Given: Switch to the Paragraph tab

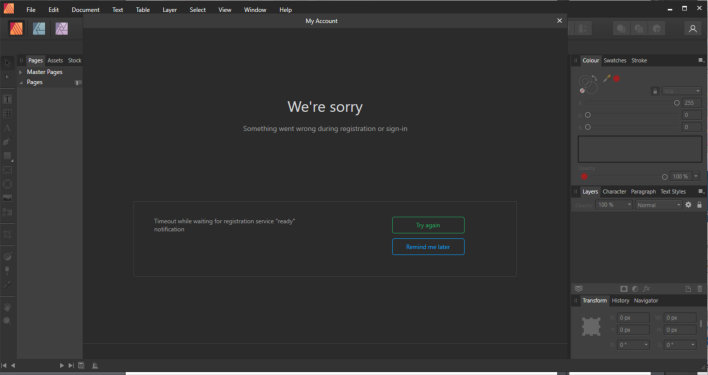Looking at the screenshot, I should tap(643, 192).
